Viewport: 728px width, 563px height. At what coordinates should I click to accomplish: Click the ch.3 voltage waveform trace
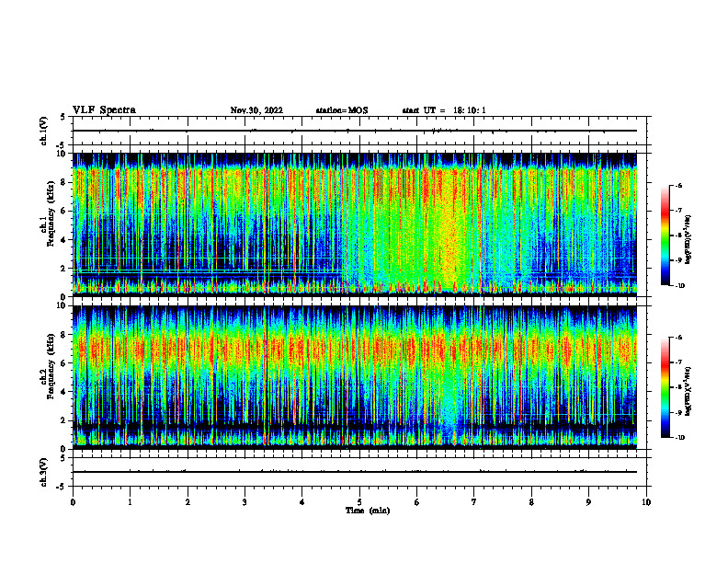click(x=355, y=472)
